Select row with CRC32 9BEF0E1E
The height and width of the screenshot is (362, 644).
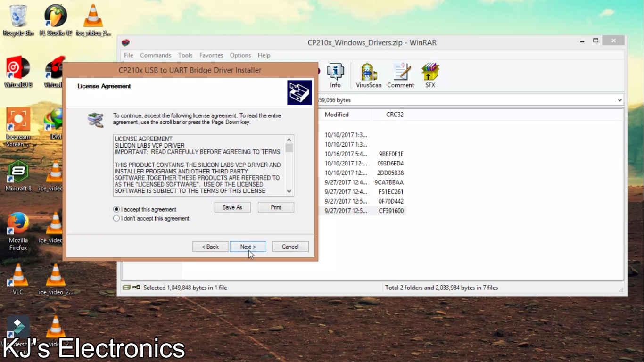(363, 154)
